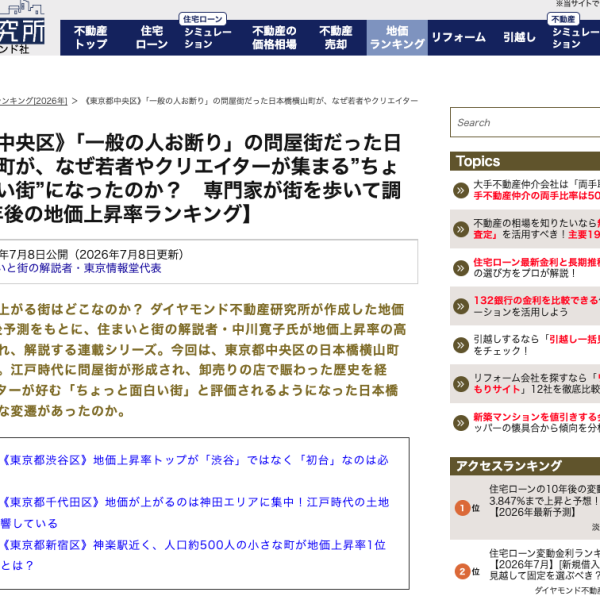Screen dimensions: 600x600
Task: Open the 《東京都新宿区》 神楽駅近く article link
Action: pos(193,555)
